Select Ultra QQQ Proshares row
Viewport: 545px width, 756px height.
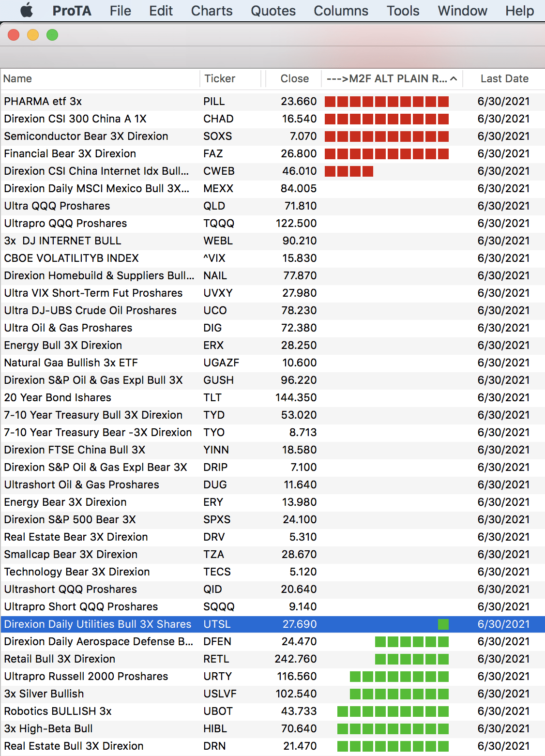click(x=272, y=206)
